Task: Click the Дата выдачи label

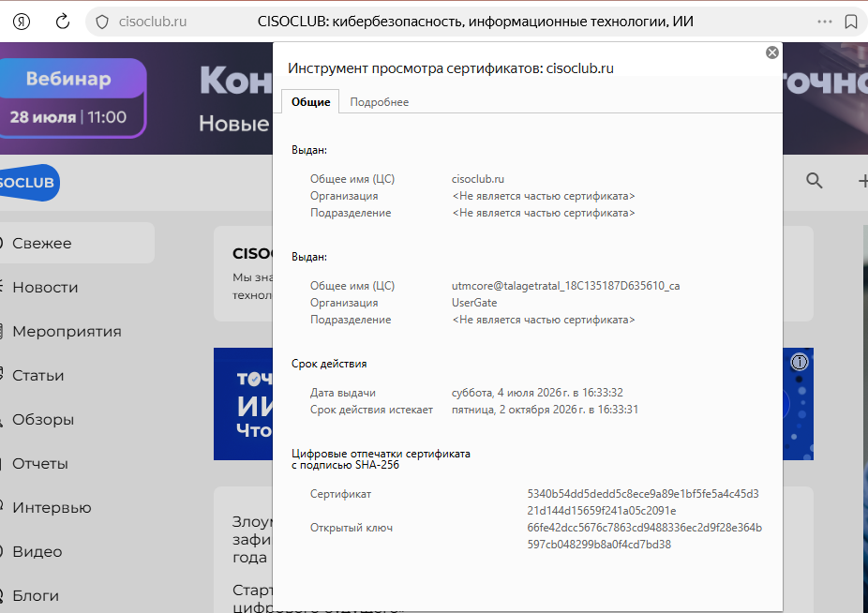Action: click(x=343, y=393)
